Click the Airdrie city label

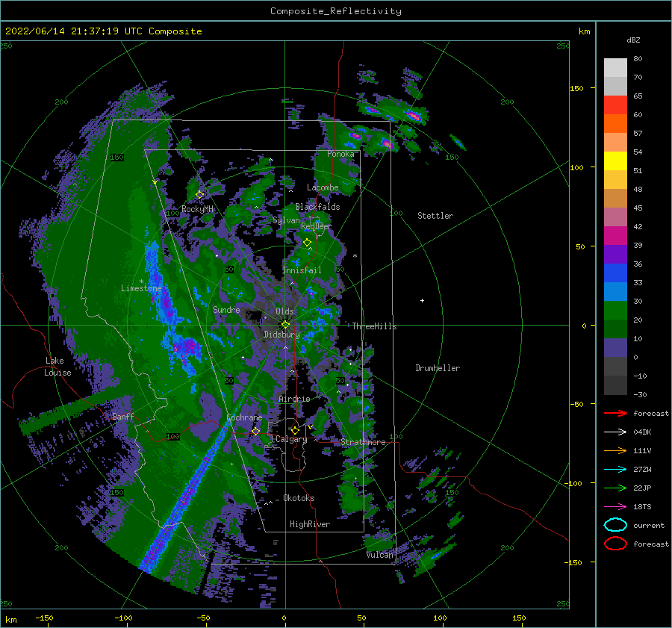pyautogui.click(x=294, y=399)
